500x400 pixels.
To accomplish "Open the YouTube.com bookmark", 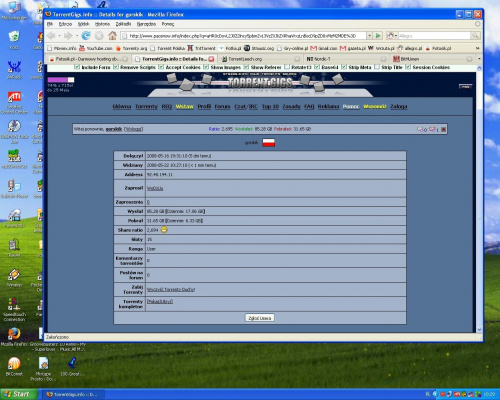I will click(96, 48).
